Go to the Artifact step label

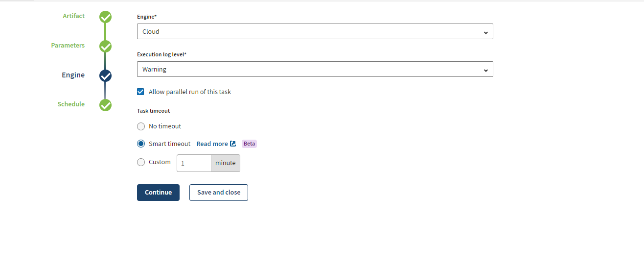pyautogui.click(x=73, y=16)
